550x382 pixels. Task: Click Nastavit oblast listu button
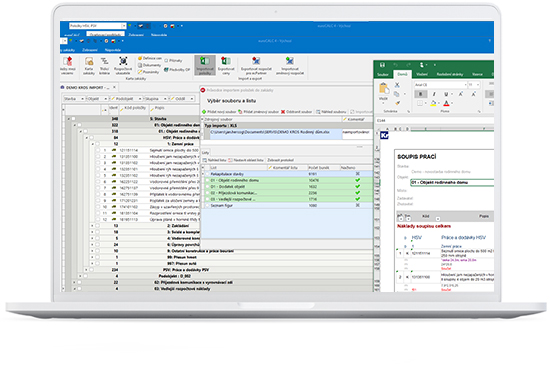coord(246,160)
